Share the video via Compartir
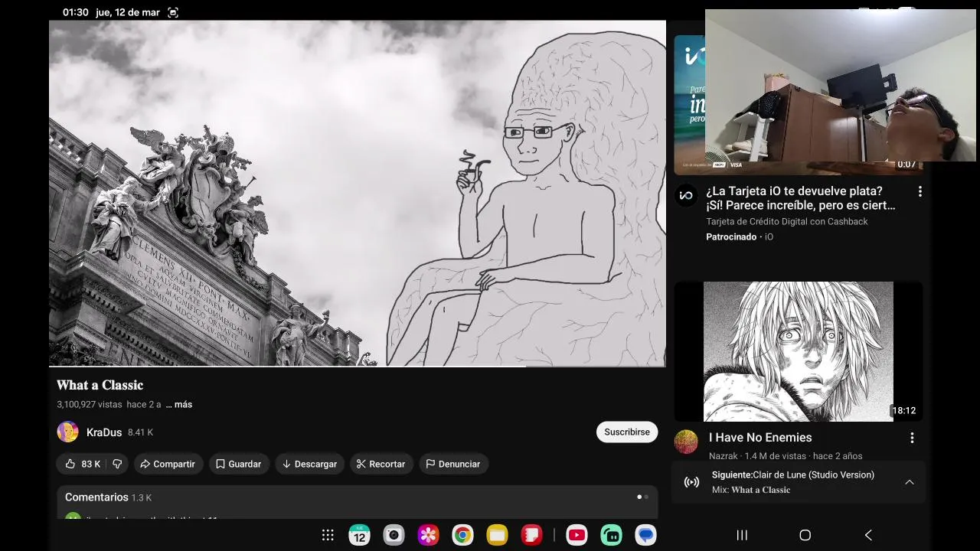Image resolution: width=980 pixels, height=551 pixels. coord(168,464)
